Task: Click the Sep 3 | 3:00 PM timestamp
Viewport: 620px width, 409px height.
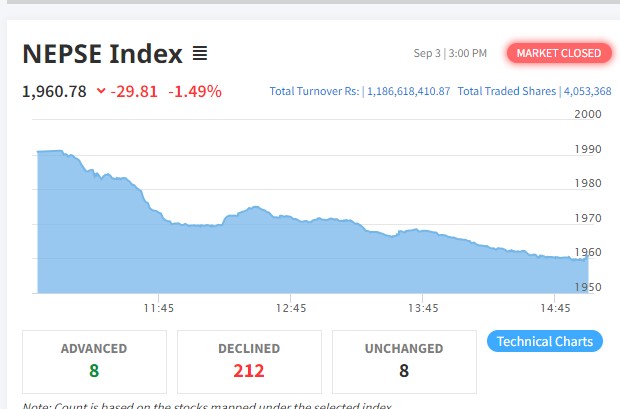Action: [450, 53]
